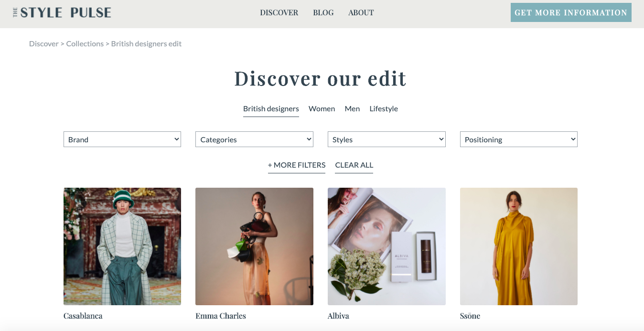Switch to the Lifestyle tab
644x331 pixels.
(x=384, y=109)
